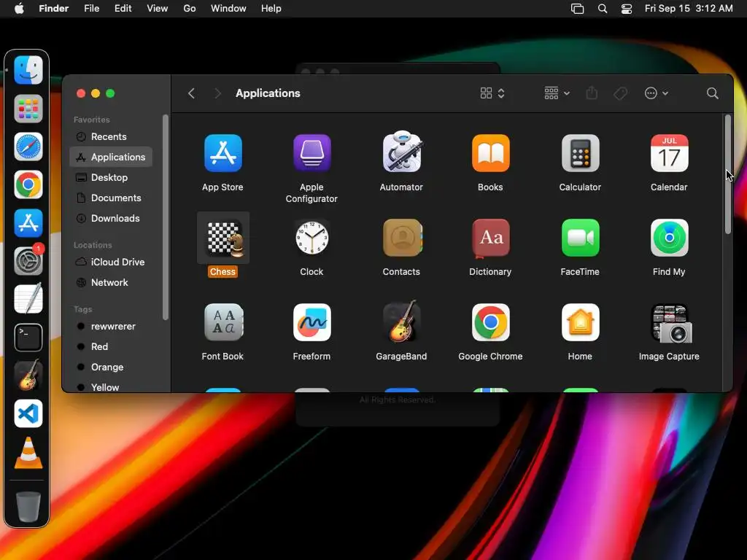
Task: Open the View menu
Action: 158,9
